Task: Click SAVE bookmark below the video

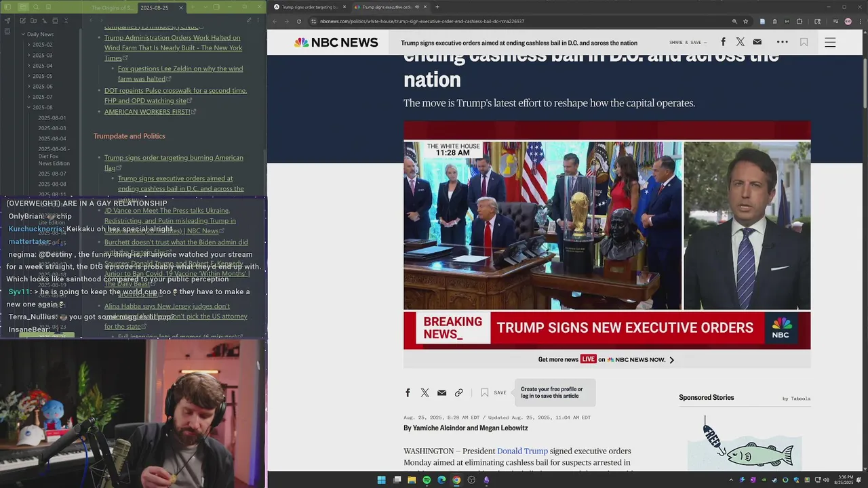Action: [x=494, y=392]
